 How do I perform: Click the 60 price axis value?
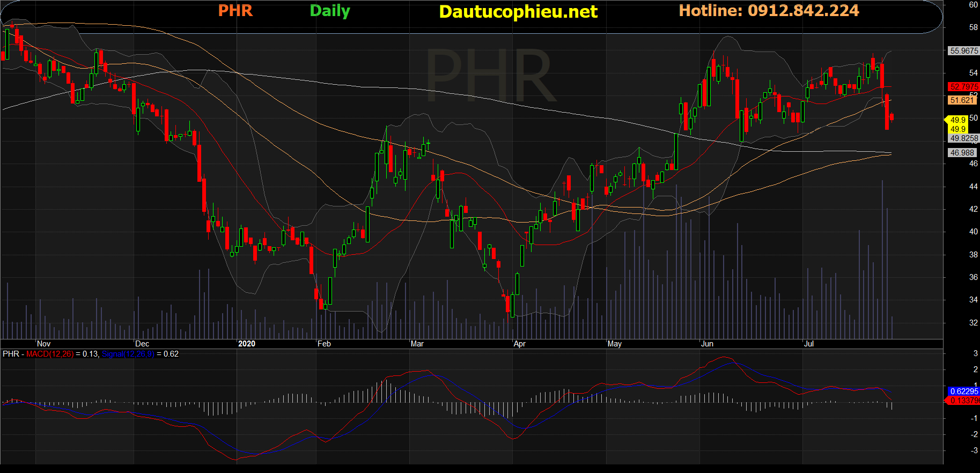tap(973, 5)
